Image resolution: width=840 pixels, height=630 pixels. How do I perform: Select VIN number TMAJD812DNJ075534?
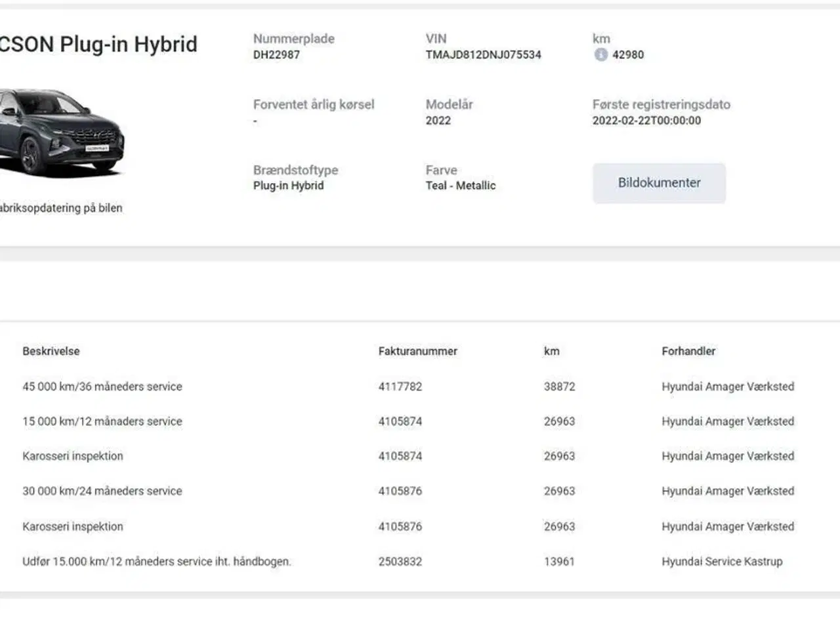click(x=483, y=55)
